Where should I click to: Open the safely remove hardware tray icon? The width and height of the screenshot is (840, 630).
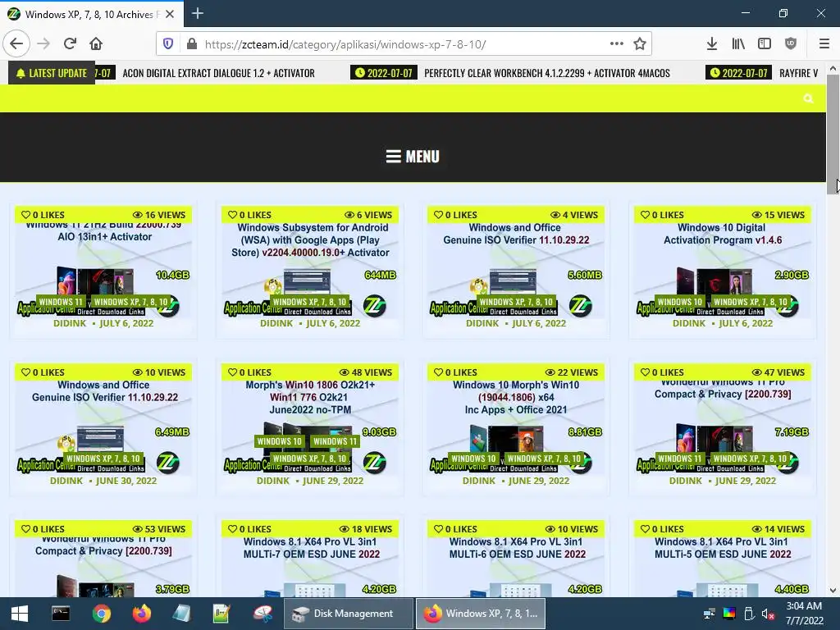pos(749,614)
